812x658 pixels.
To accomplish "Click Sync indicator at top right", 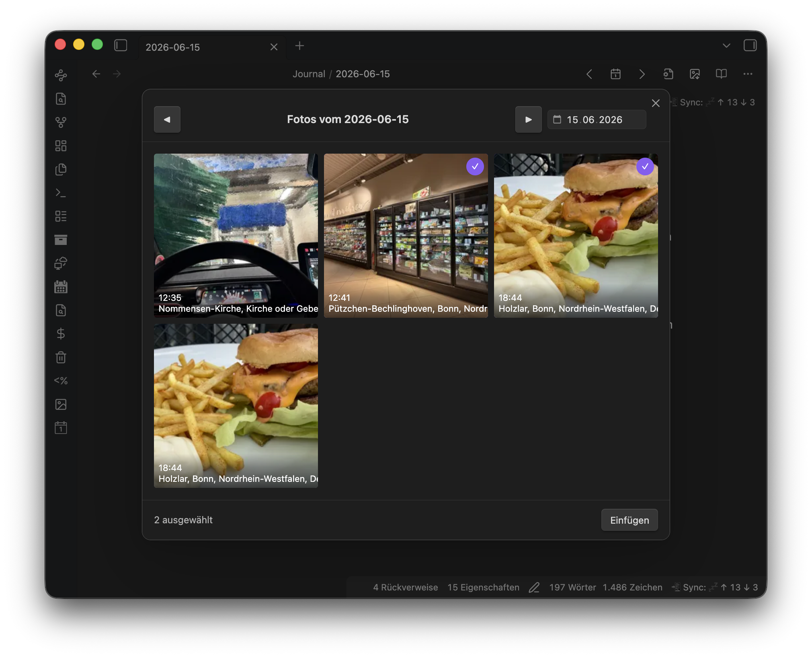I will point(713,102).
